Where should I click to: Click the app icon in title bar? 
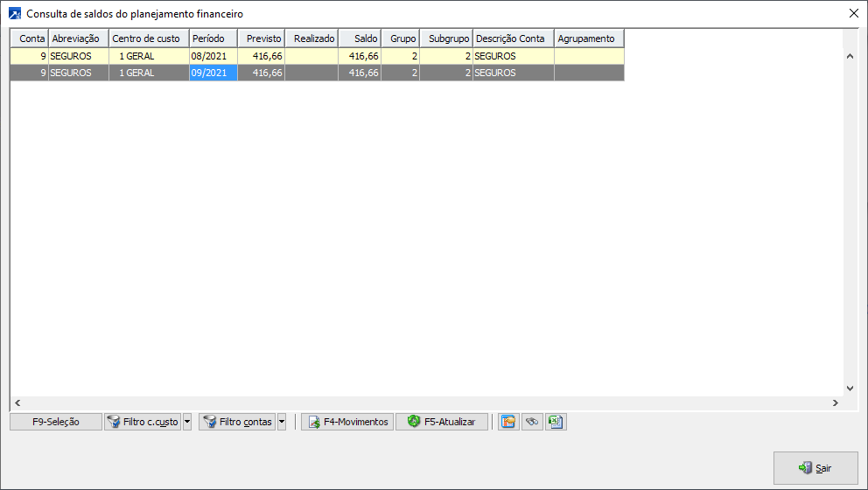click(x=15, y=14)
